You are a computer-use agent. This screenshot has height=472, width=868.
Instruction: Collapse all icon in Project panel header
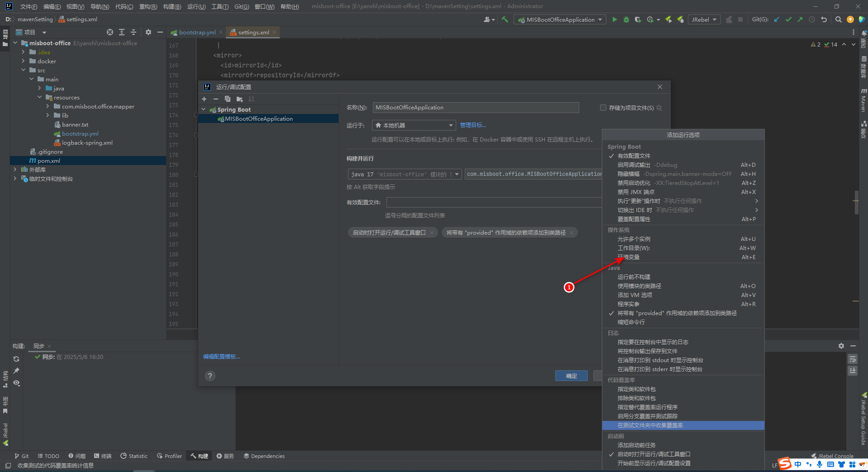point(134,32)
